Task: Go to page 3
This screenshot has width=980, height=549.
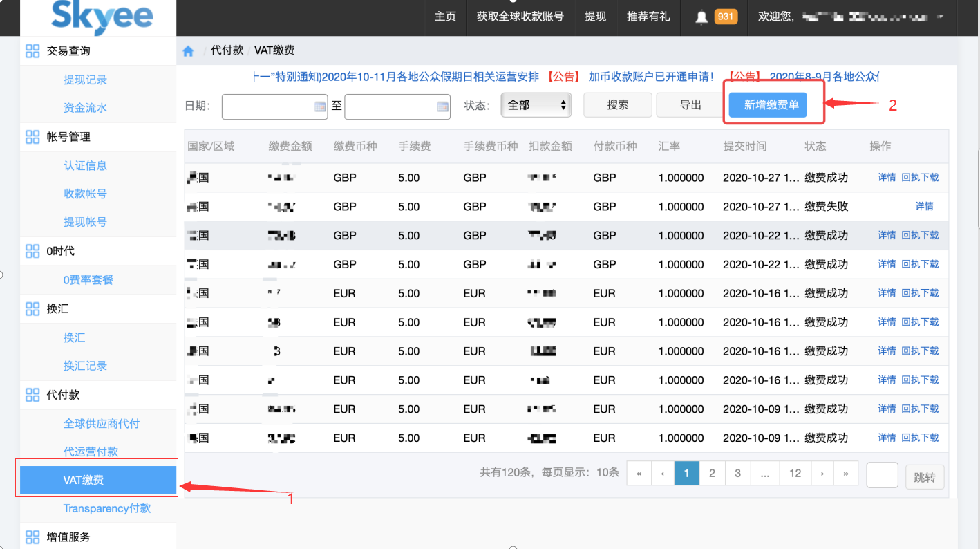Action: [x=738, y=473]
